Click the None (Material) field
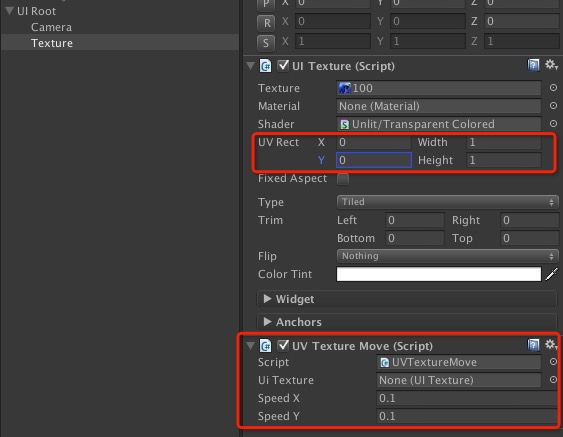The height and width of the screenshot is (437, 563). 438,106
